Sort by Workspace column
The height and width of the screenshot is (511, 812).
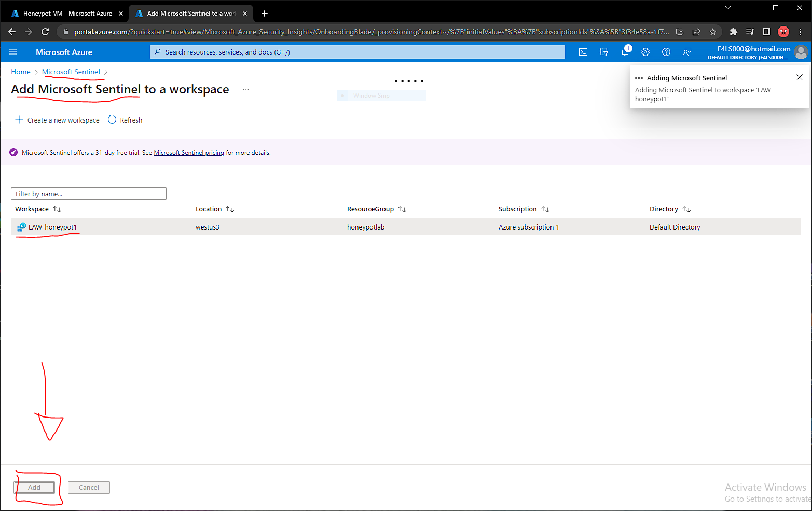click(x=38, y=209)
